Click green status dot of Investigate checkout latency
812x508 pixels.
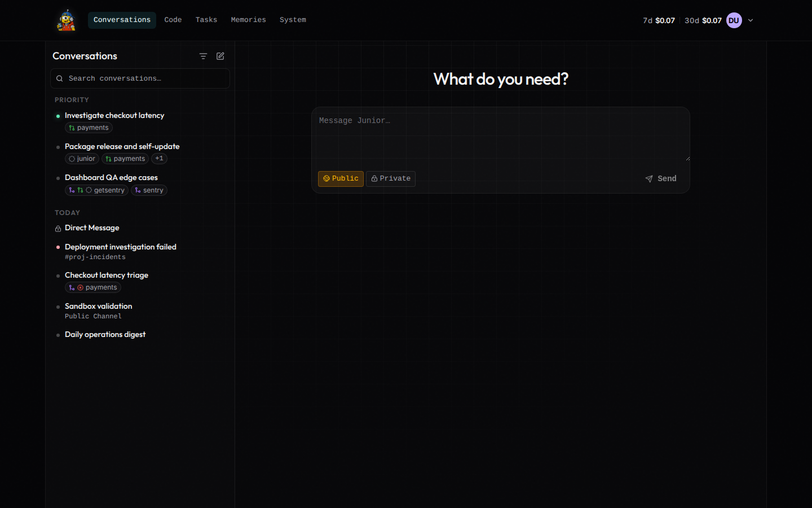pos(58,116)
